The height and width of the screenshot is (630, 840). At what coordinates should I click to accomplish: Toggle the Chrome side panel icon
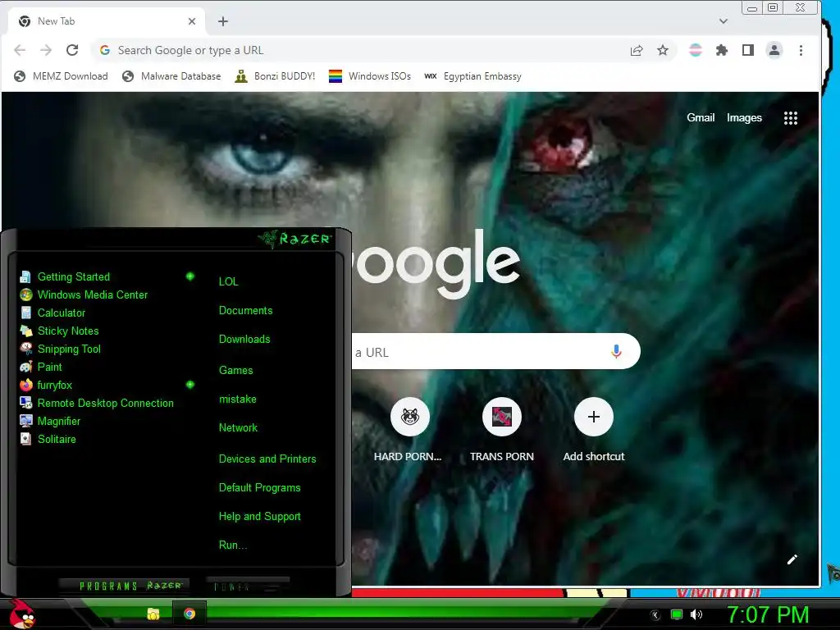[x=748, y=50]
